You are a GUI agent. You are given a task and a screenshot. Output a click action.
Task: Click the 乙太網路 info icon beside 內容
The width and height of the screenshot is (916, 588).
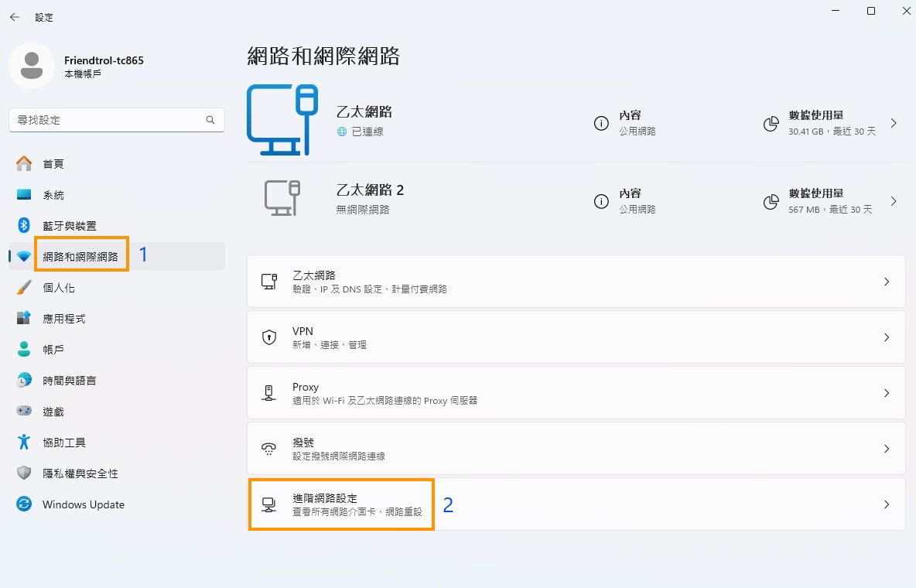tap(601, 124)
